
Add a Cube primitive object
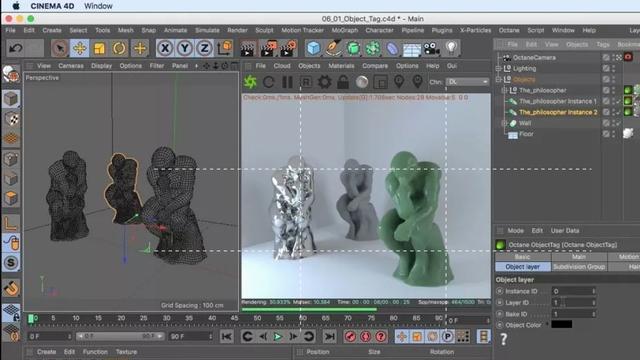pyautogui.click(x=313, y=48)
